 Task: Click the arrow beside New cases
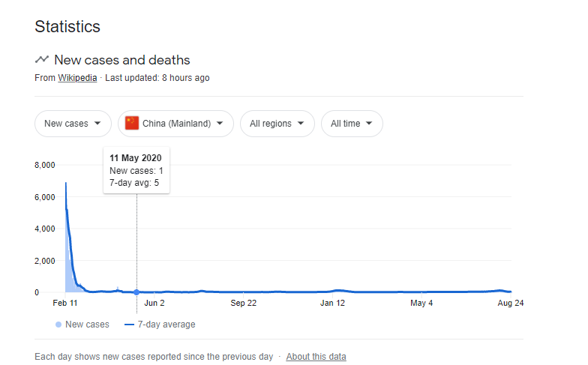[97, 123]
